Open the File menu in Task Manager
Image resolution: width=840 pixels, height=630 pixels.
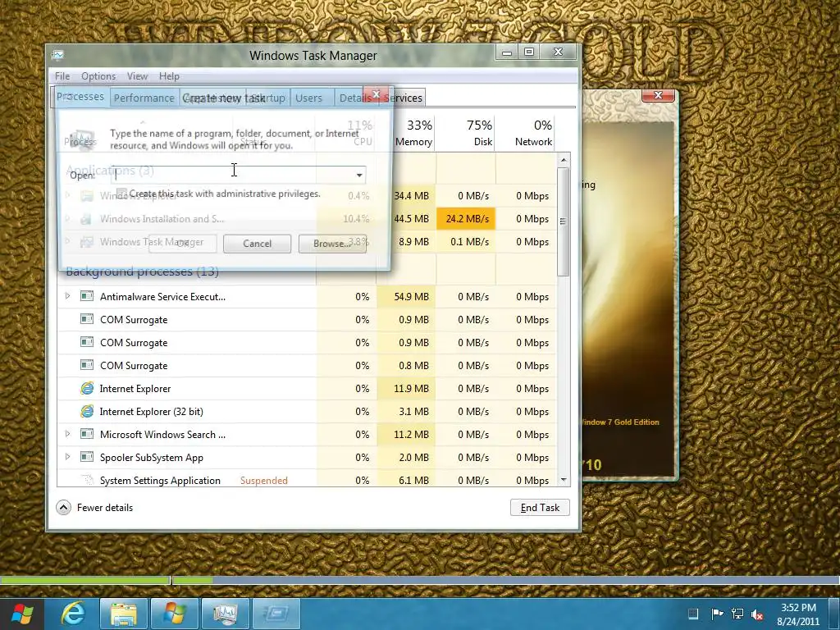tap(62, 76)
